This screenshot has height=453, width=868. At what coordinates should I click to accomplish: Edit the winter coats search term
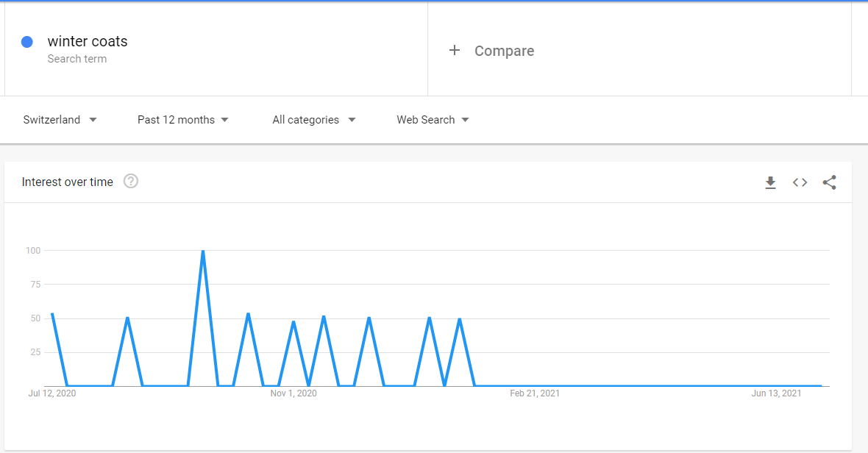(88, 41)
